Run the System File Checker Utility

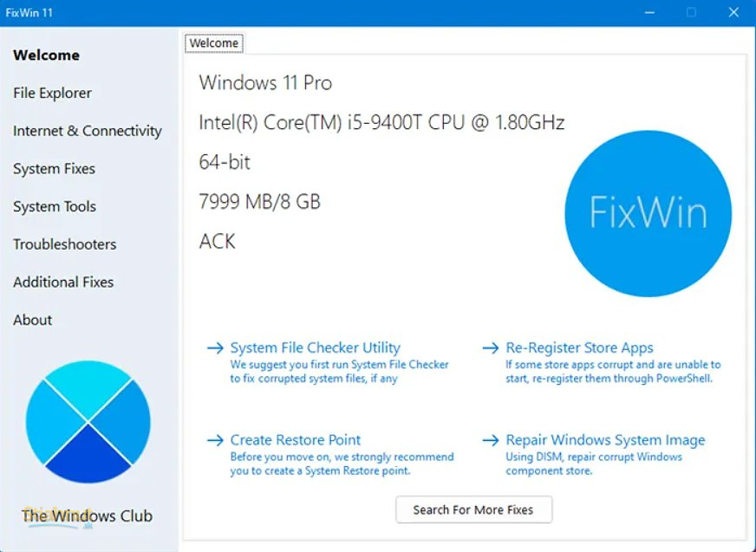316,347
